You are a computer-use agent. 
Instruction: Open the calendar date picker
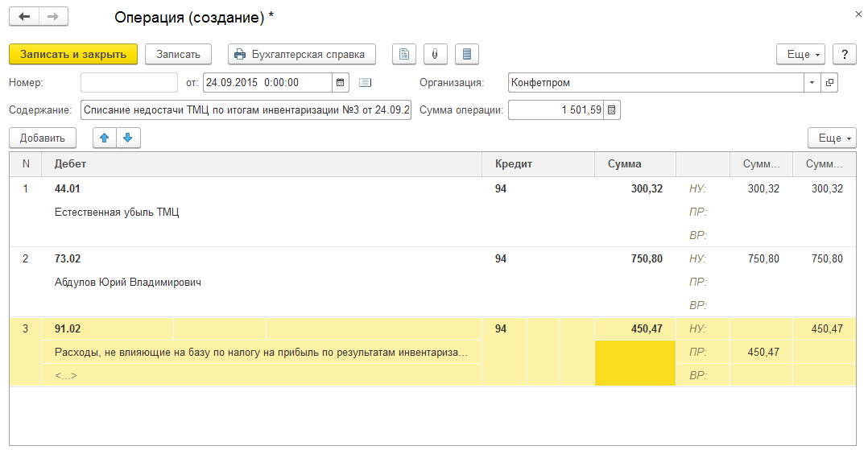point(340,82)
